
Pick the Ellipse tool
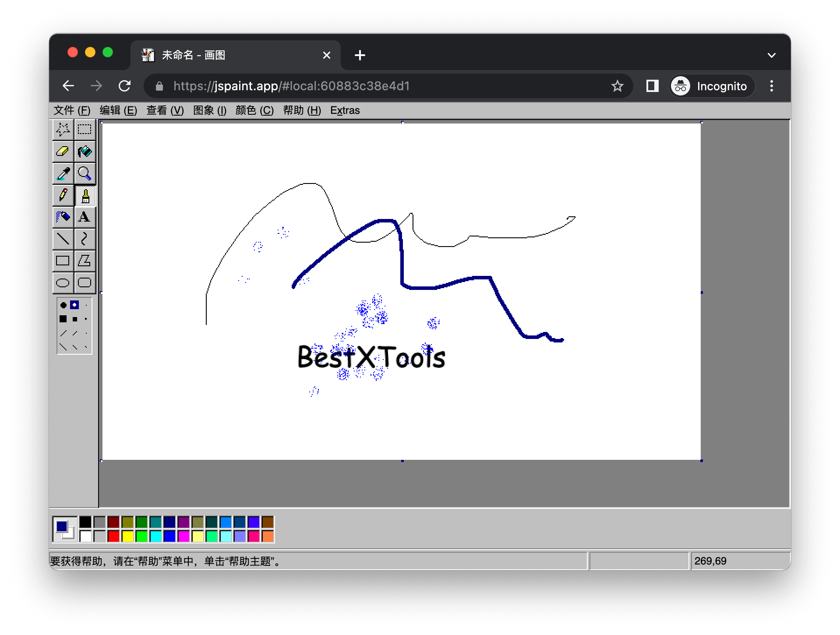[63, 283]
